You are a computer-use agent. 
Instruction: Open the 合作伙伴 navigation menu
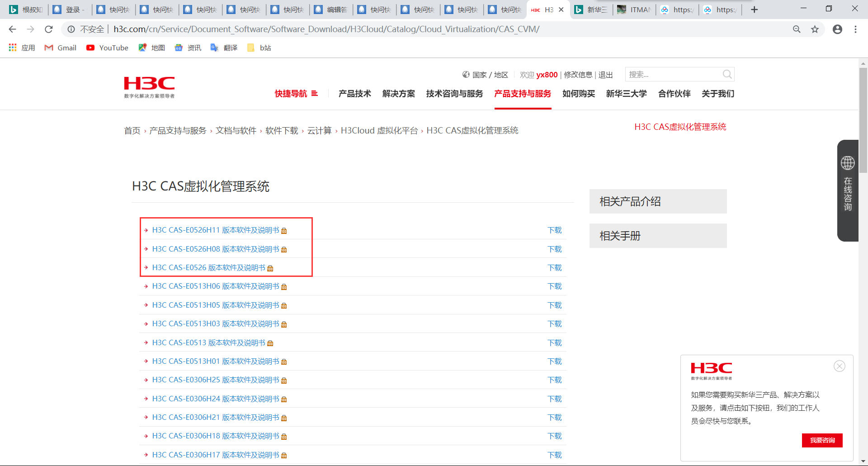coord(675,94)
